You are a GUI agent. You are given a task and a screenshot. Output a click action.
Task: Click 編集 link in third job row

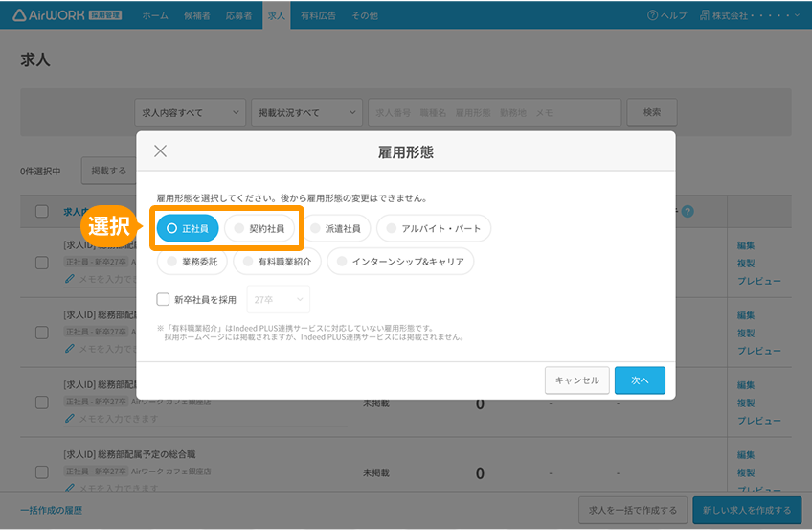click(x=746, y=385)
